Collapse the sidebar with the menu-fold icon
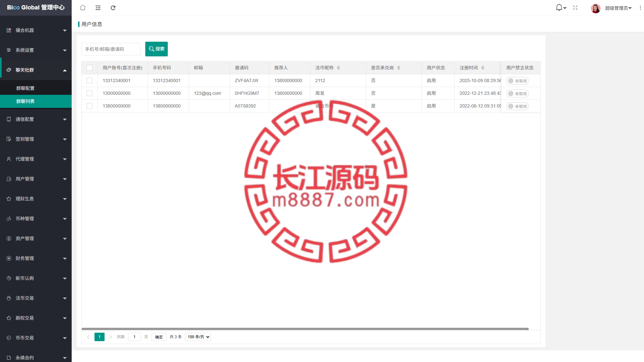644x362 pixels. tap(98, 8)
